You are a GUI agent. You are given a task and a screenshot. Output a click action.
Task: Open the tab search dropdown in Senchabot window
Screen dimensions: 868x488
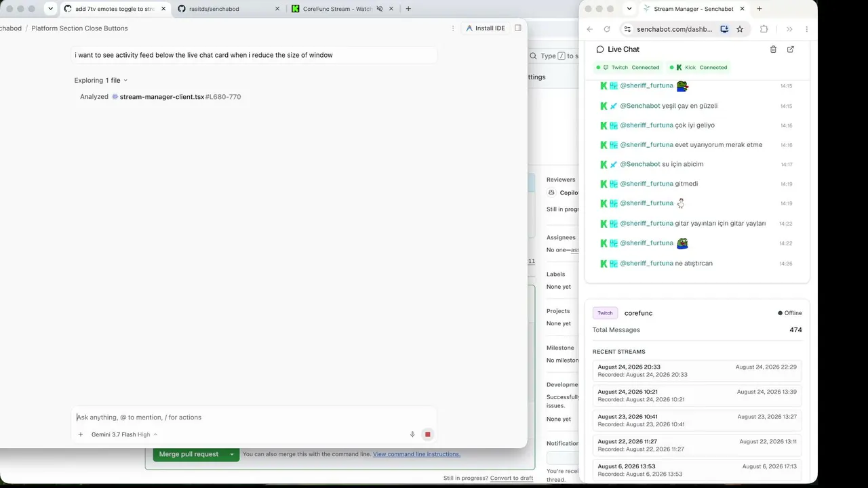tap(629, 9)
